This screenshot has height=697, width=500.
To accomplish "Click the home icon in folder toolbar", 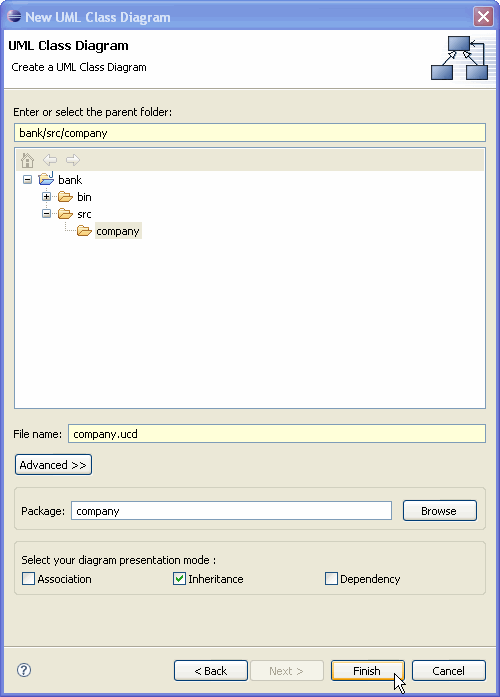I will [28, 160].
